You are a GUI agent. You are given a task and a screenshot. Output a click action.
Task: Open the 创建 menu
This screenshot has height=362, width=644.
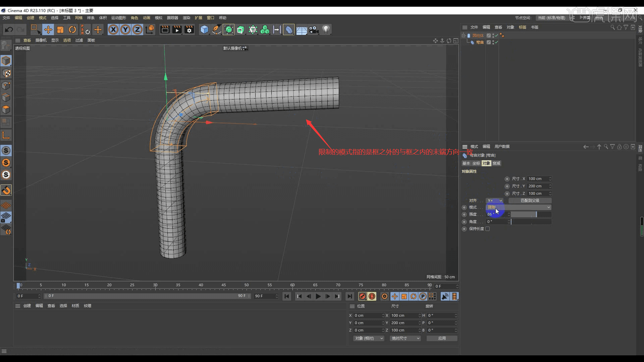31,18
